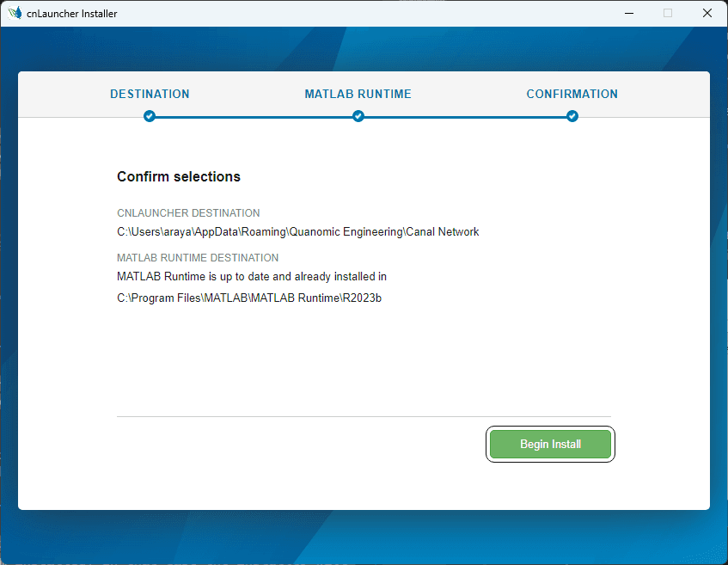Viewport: 728px width, 565px height.
Task: Click the CONFIRMATION step checkmark icon
Action: (572, 115)
